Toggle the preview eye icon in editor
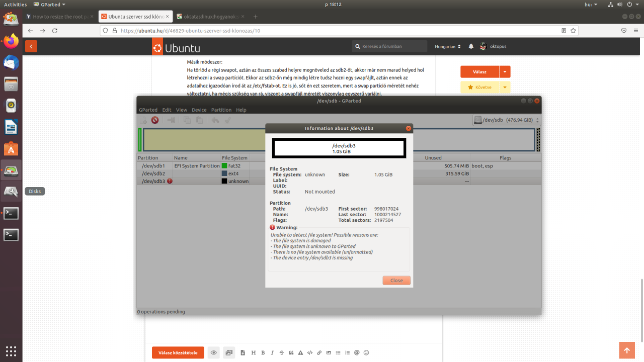Screen dimensions: 644x362 (x=214, y=352)
